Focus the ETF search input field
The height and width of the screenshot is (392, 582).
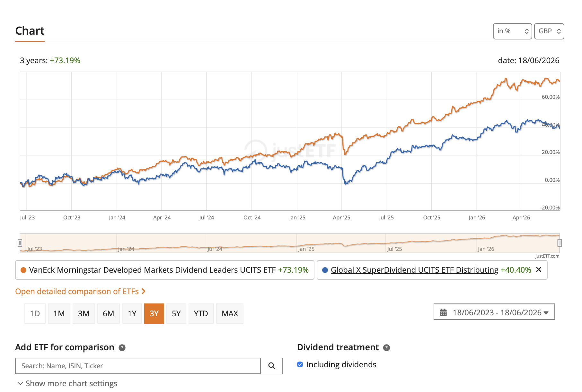coord(137,366)
